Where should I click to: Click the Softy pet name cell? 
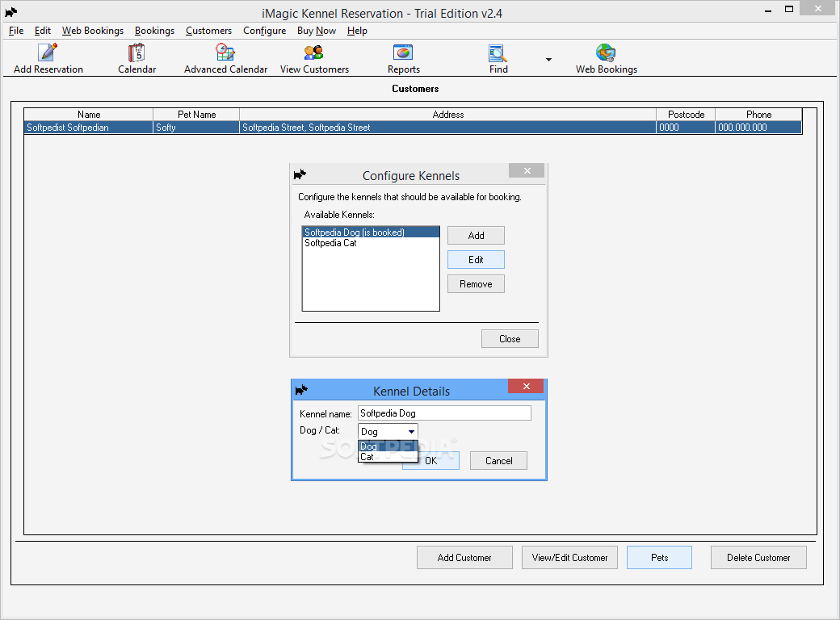pyautogui.click(x=196, y=128)
